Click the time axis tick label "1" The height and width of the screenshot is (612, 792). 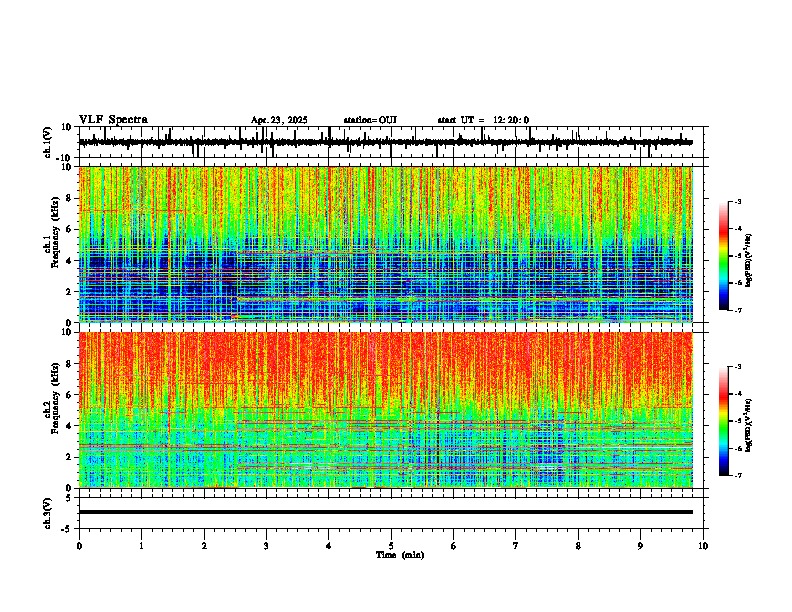pos(141,546)
